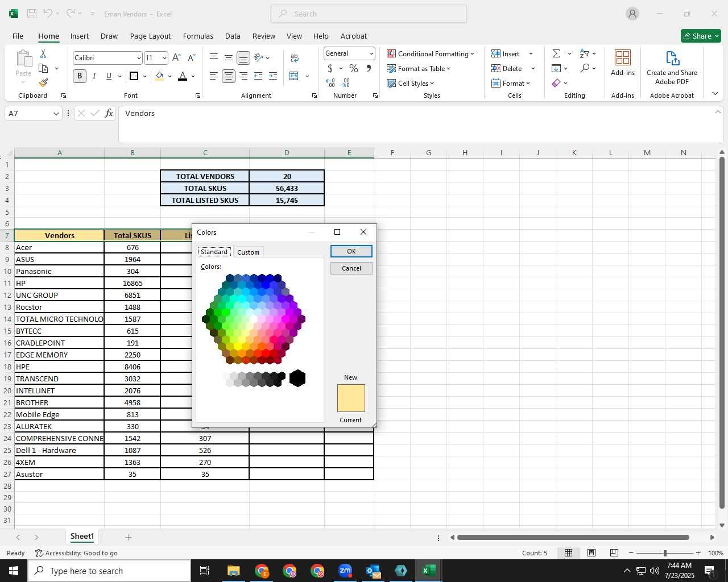728x582 pixels.
Task: Toggle align left
Action: coord(214,76)
